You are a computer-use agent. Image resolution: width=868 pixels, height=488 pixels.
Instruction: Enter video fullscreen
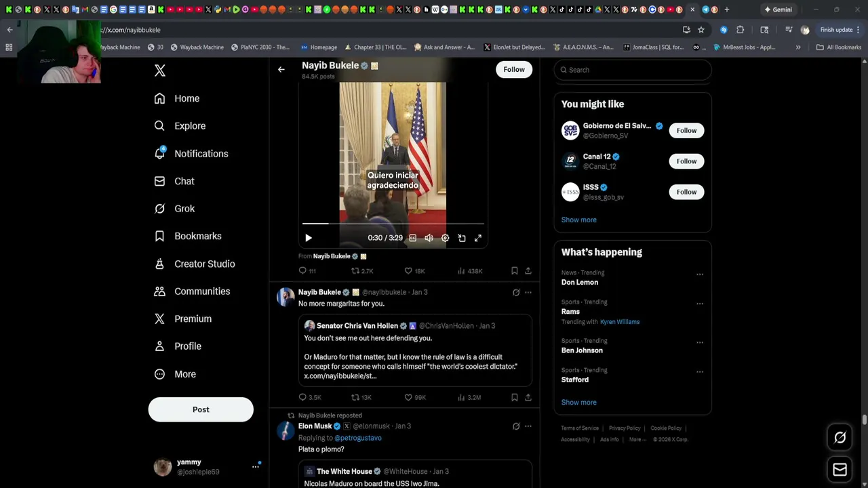[478, 238]
